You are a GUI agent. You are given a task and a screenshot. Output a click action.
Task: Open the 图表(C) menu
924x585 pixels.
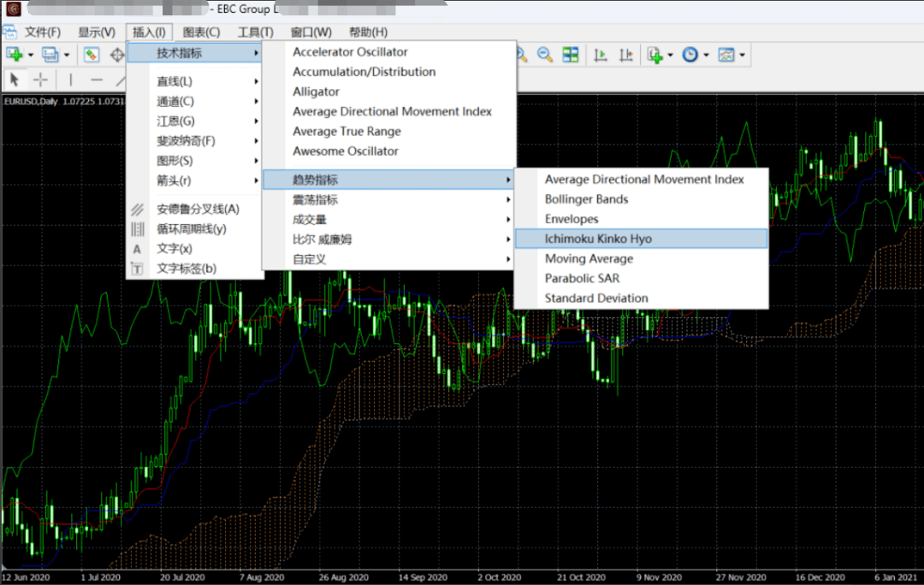201,32
